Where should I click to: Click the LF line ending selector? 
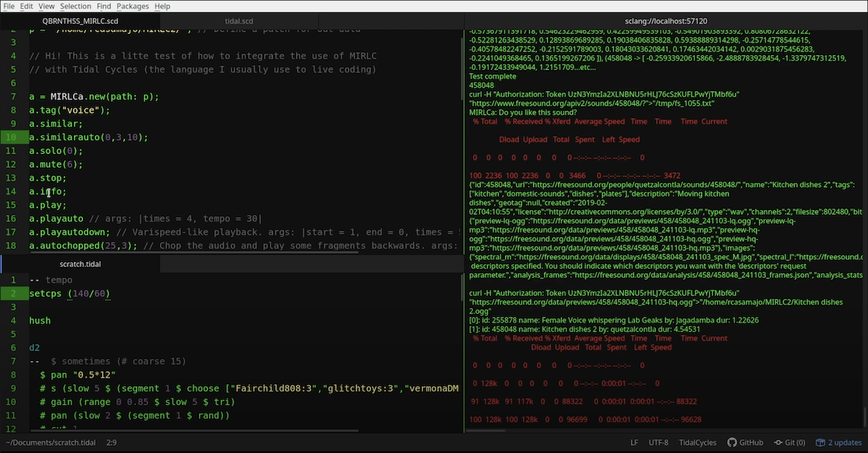click(634, 442)
